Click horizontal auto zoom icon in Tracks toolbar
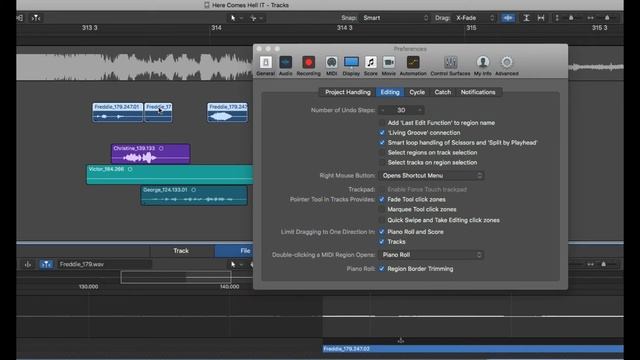This screenshot has height=360, width=640. tap(541, 18)
